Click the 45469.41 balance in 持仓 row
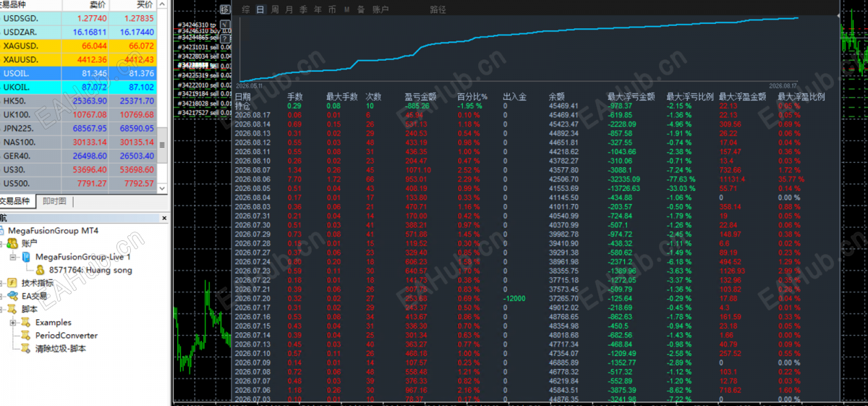Viewport: 868px width, 406px height. point(563,106)
